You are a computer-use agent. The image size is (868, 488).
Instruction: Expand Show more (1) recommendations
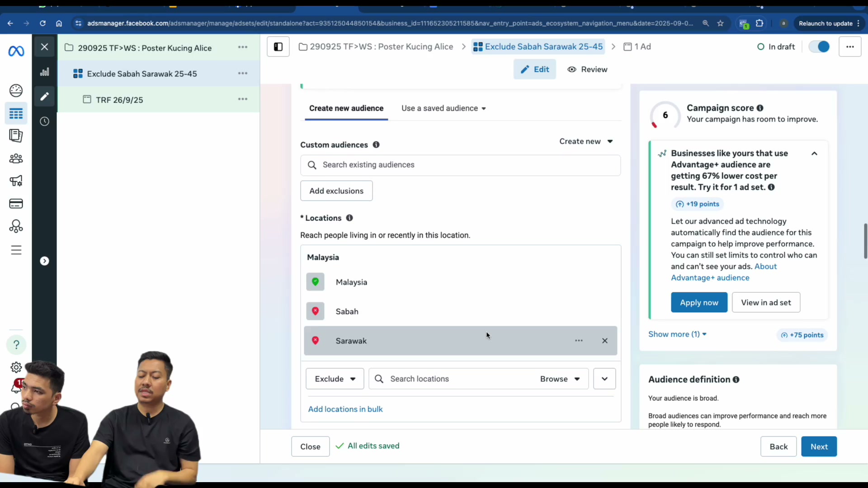point(677,334)
